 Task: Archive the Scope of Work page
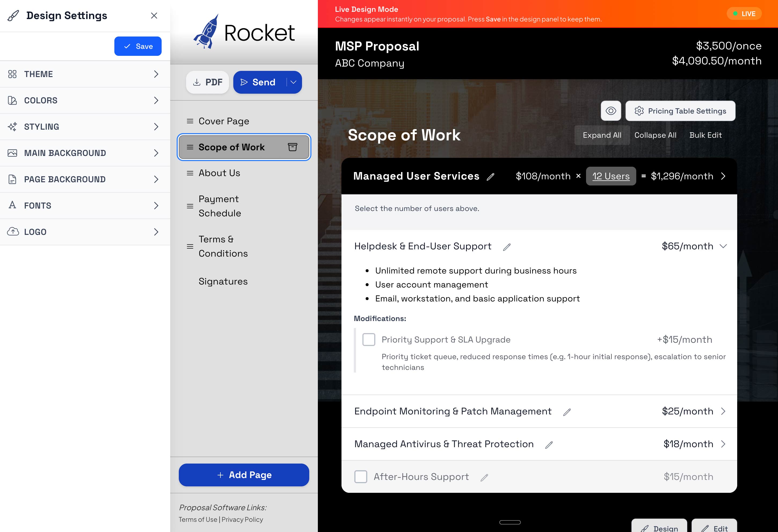coord(293,147)
